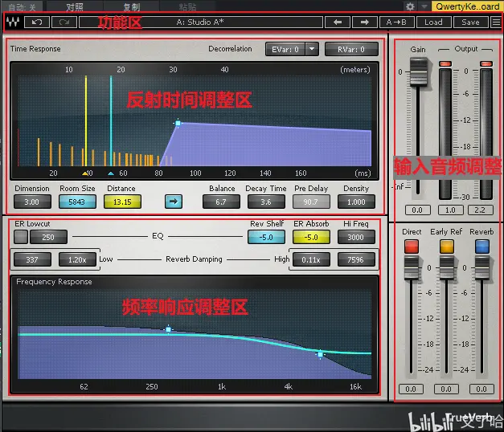
Task: Select the Balance value 6.7
Action: 221,202
